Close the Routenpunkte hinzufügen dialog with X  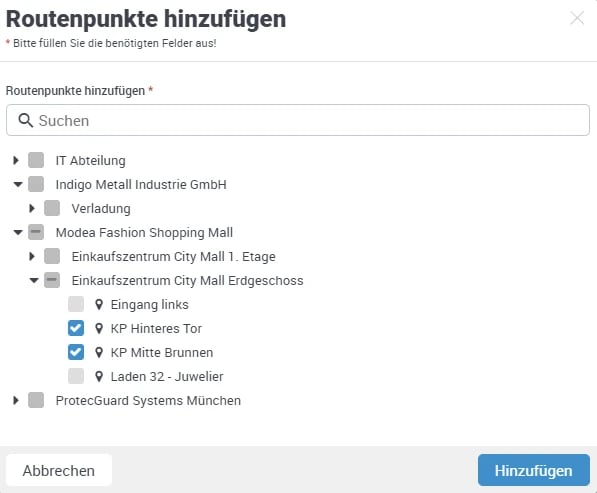tap(577, 18)
